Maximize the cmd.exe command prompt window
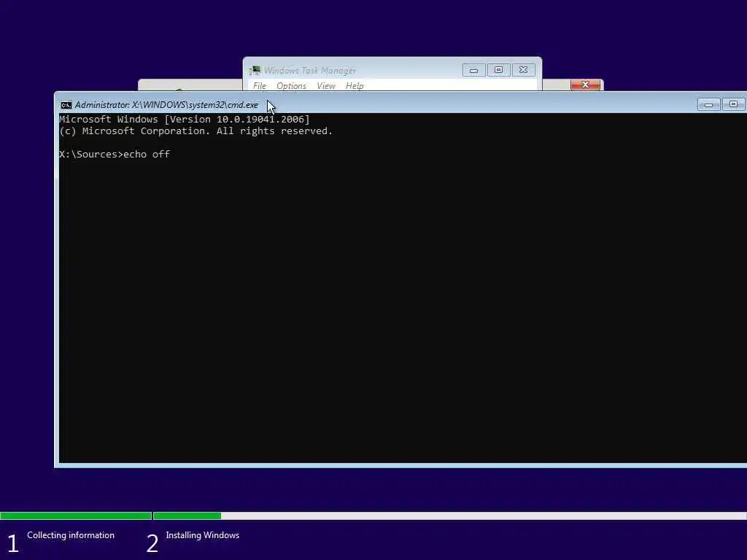Screen dimensions: 747x560 pos(733,104)
